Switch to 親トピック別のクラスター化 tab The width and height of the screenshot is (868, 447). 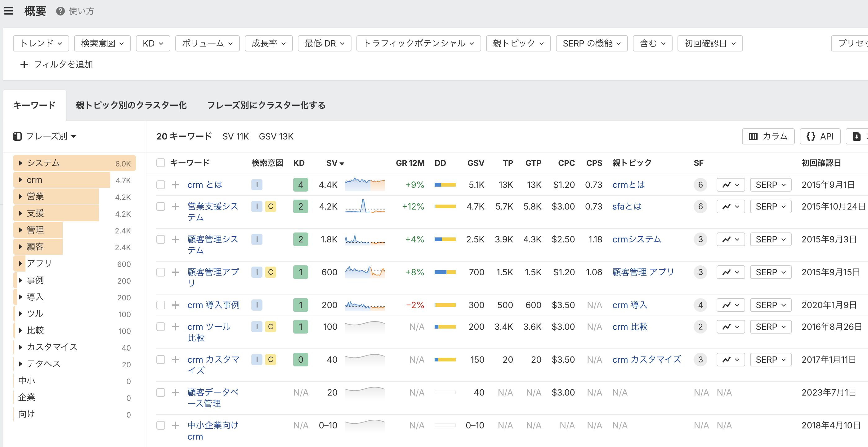coord(131,105)
